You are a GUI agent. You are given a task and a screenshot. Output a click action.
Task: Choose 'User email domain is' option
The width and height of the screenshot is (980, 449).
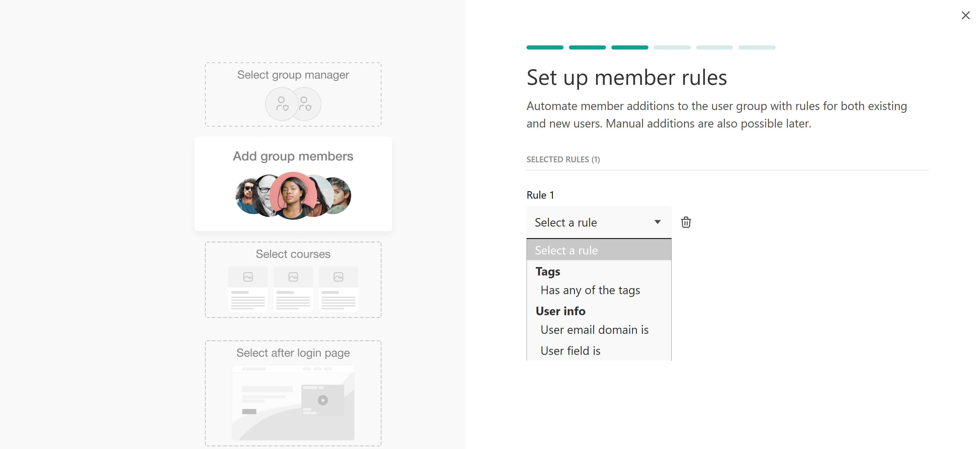pos(594,330)
